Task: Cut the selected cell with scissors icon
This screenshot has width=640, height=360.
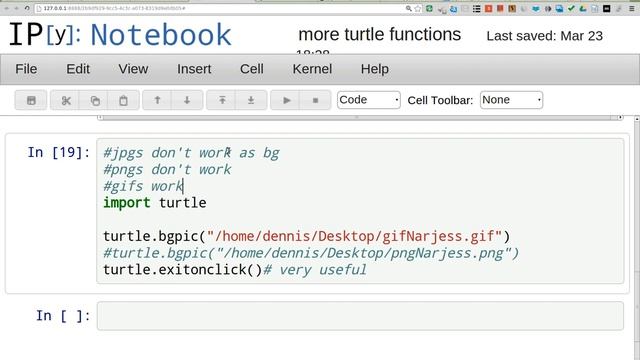Action: point(66,100)
